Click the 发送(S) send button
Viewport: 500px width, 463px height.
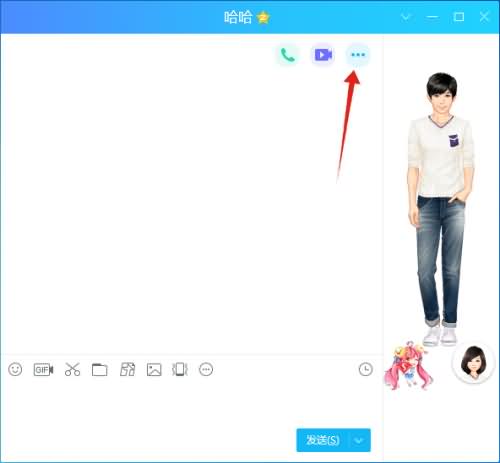pyautogui.click(x=322, y=440)
